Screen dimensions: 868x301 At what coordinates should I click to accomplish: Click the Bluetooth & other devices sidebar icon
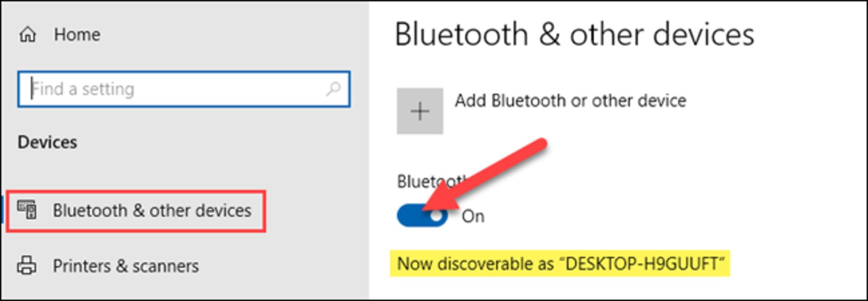pyautogui.click(x=27, y=210)
